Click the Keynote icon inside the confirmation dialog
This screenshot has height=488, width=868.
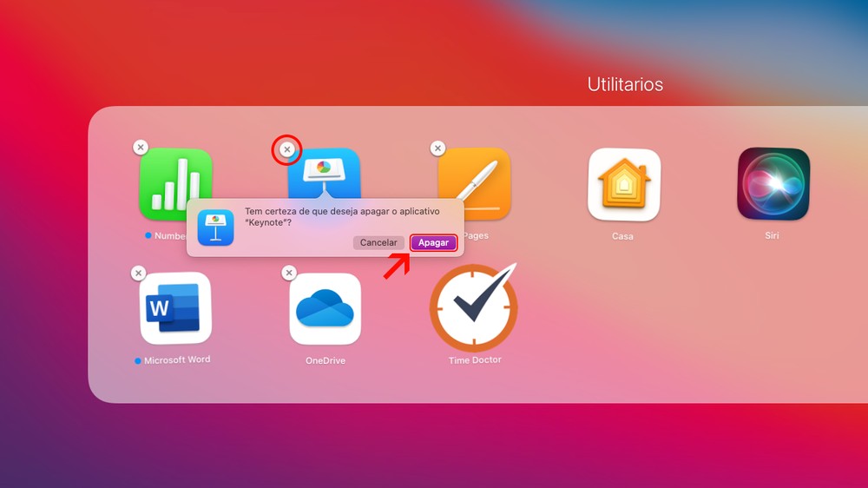coord(215,228)
